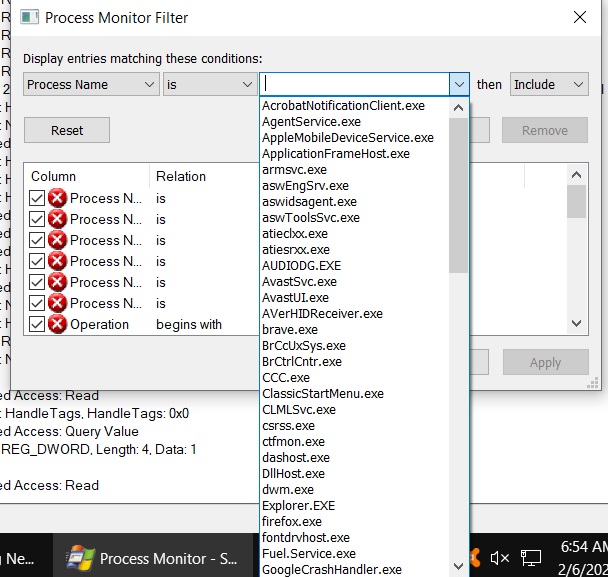Click the filter list scroll up arrow

(577, 175)
